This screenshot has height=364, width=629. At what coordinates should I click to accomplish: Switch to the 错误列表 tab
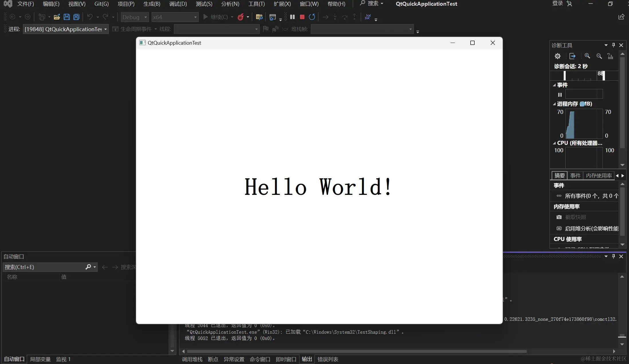tap(328, 359)
